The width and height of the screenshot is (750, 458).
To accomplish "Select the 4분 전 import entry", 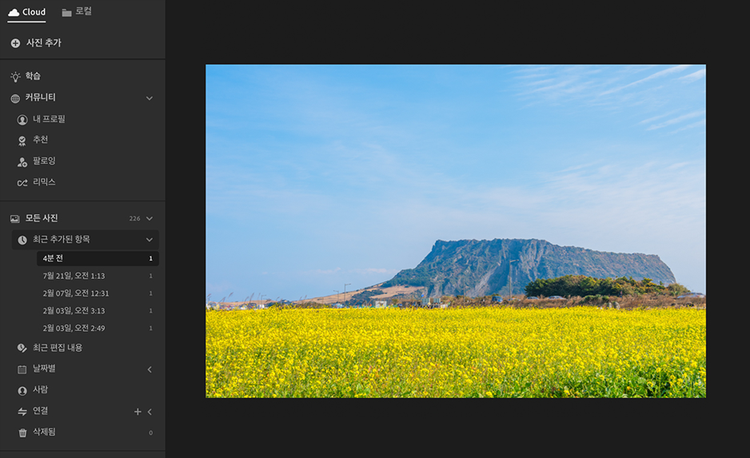I will [98, 258].
